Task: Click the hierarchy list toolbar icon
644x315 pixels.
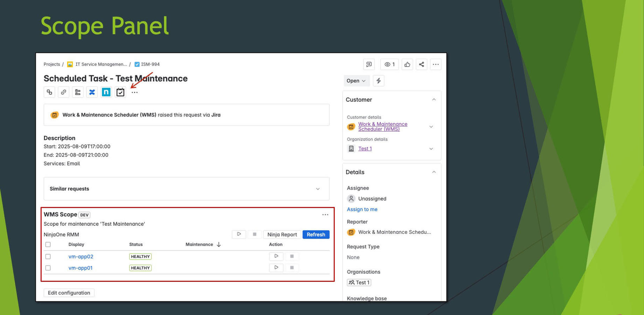Action: pos(78,92)
